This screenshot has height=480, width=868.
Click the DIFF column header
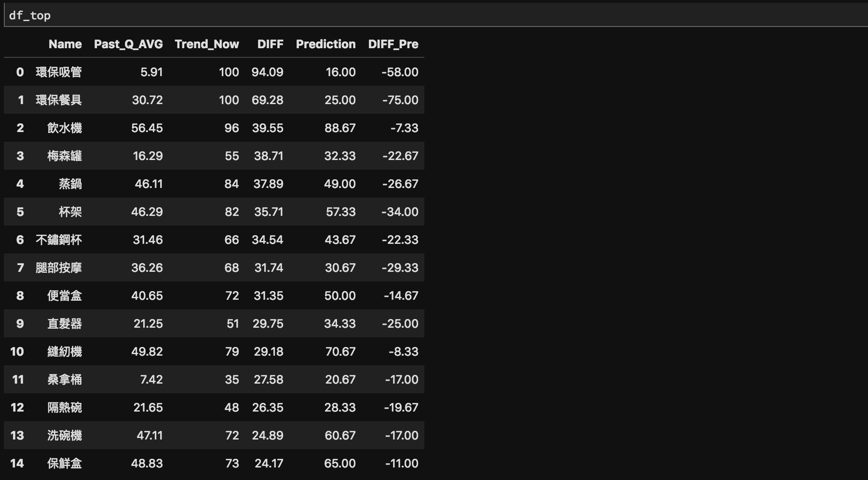[271, 44]
